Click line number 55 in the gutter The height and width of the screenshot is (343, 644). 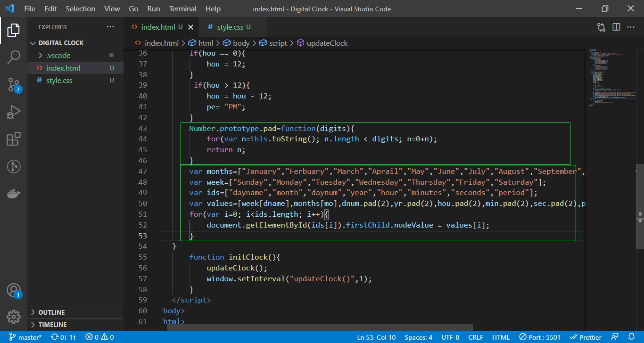click(142, 257)
